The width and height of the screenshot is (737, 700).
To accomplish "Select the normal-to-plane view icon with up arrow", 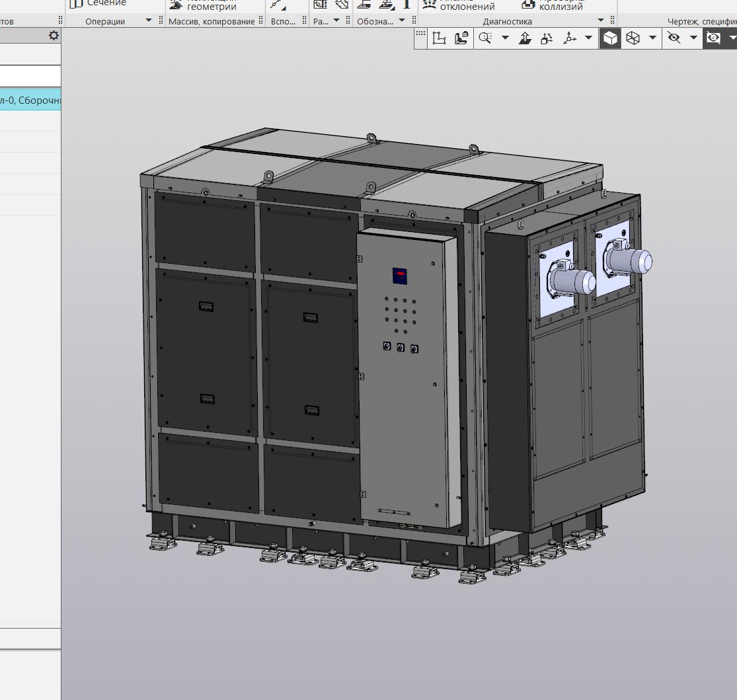I will [x=525, y=38].
